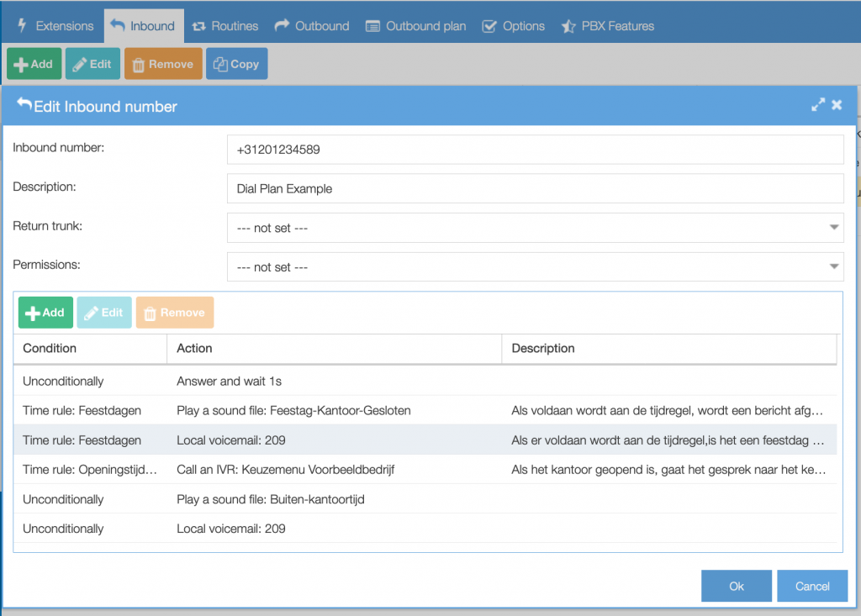This screenshot has width=861, height=616.
Task: Click the plus icon on Add inside the dialog
Action: (x=31, y=312)
